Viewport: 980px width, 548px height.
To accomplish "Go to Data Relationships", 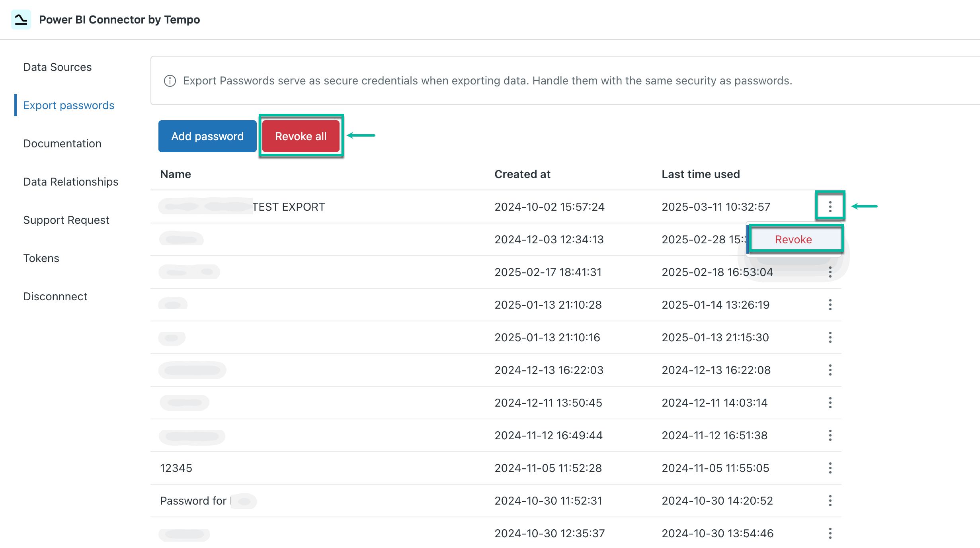I will coord(70,182).
